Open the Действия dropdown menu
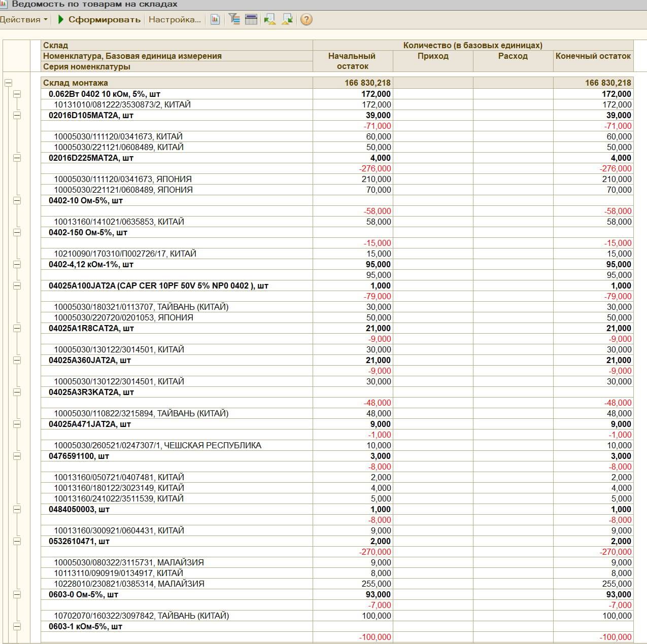 (23, 20)
